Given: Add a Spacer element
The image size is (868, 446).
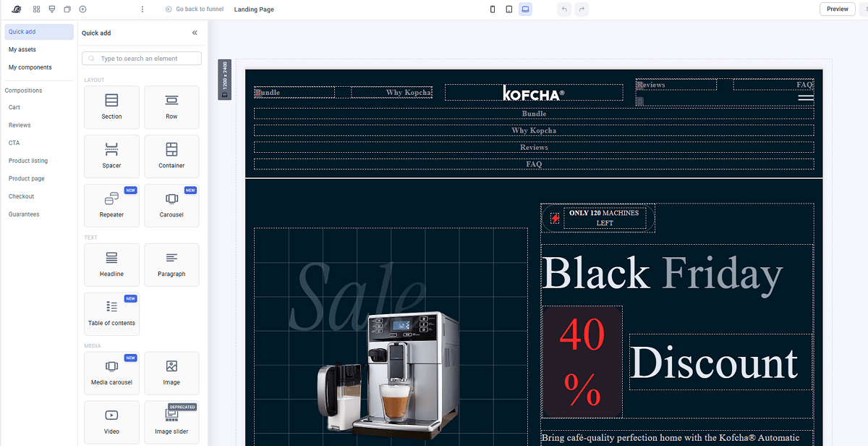Looking at the screenshot, I should (111, 156).
